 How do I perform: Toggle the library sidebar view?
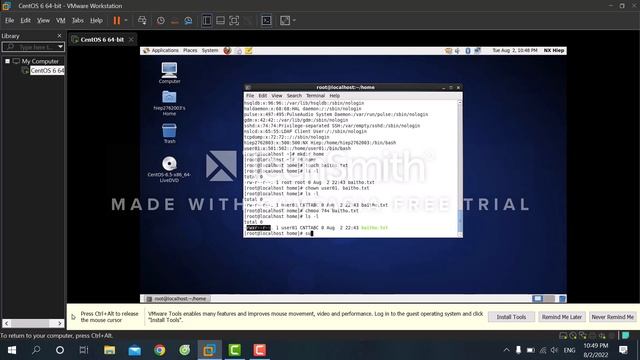click(207, 20)
